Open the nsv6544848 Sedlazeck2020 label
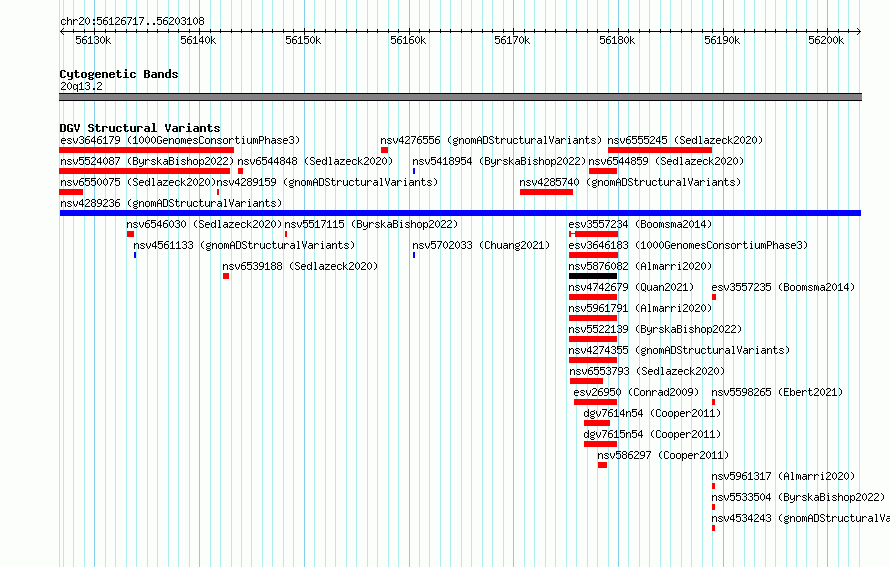890x567 pixels. pos(315,161)
